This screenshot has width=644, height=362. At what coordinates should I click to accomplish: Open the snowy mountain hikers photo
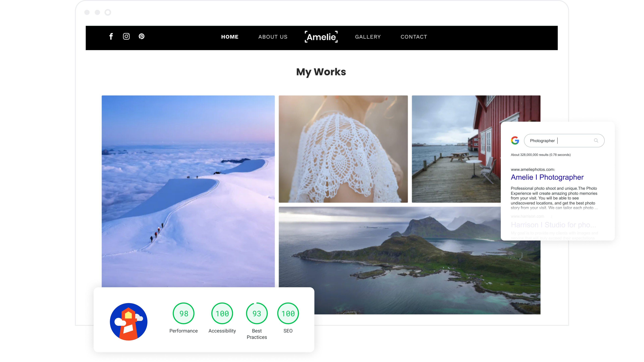188,191
